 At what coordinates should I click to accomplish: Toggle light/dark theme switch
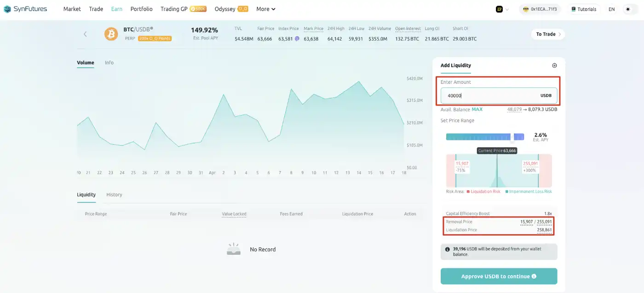click(x=628, y=9)
